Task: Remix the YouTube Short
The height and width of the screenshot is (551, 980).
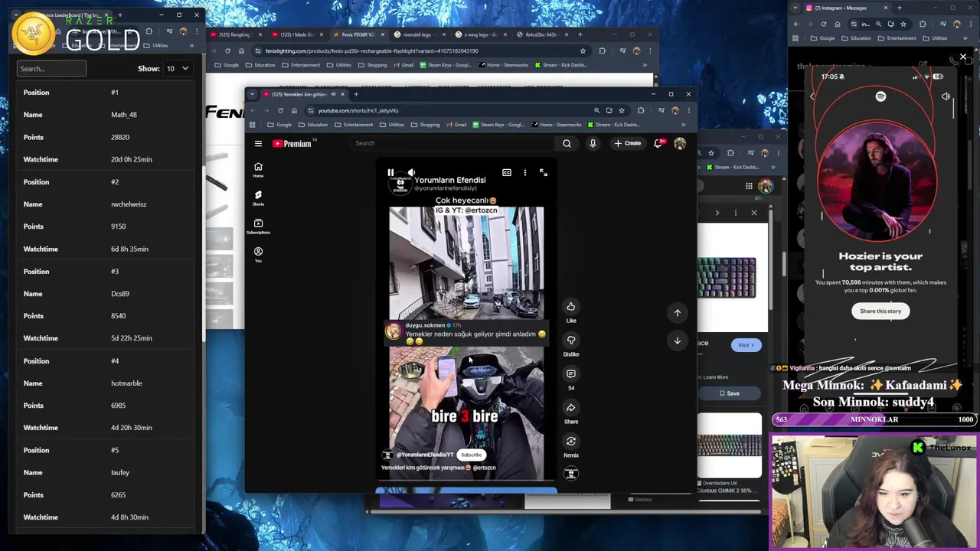Action: pos(570,442)
